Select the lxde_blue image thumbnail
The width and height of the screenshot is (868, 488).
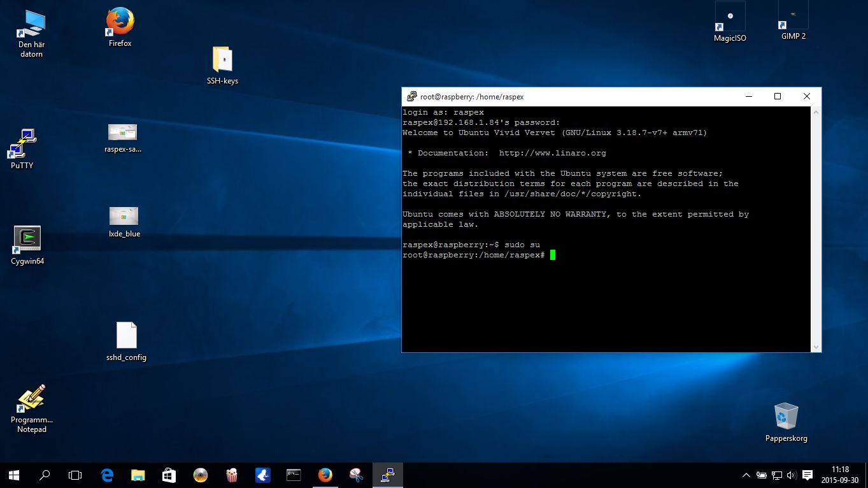tap(124, 216)
